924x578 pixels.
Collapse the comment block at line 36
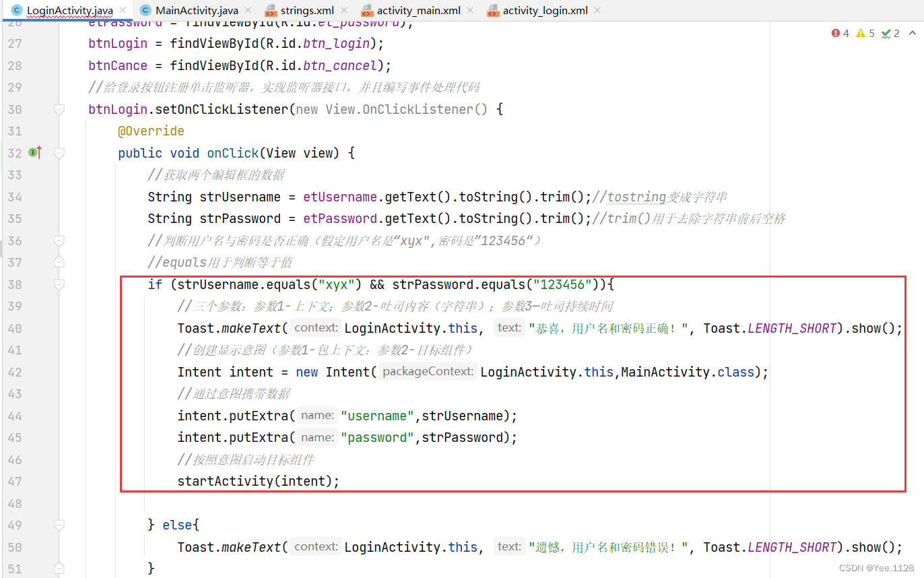(x=59, y=240)
